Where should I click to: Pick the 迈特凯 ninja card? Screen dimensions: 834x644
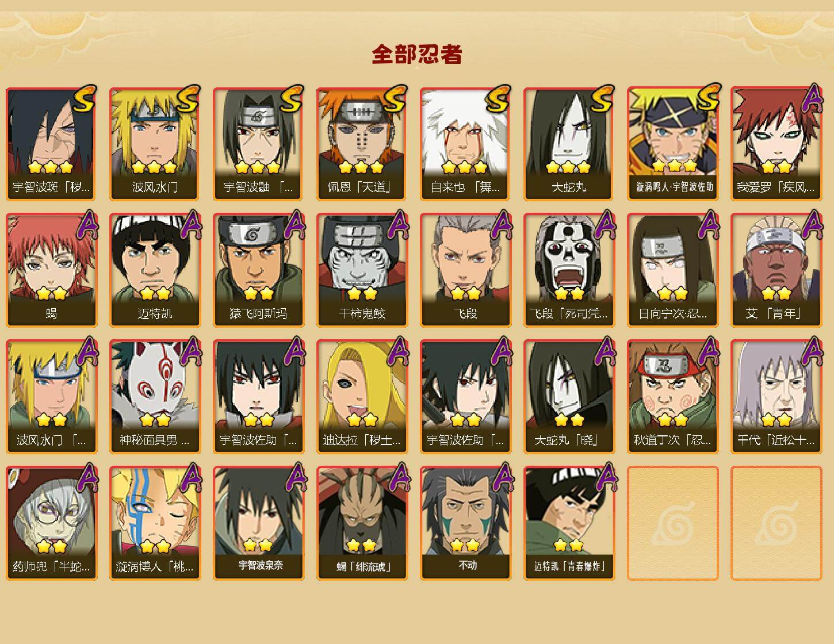tap(155, 270)
